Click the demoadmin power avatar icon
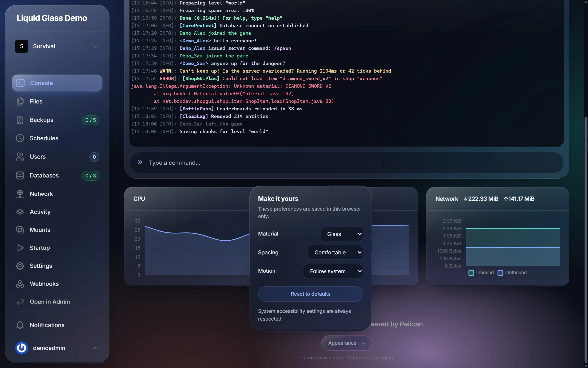The image size is (588, 368). 22,348
